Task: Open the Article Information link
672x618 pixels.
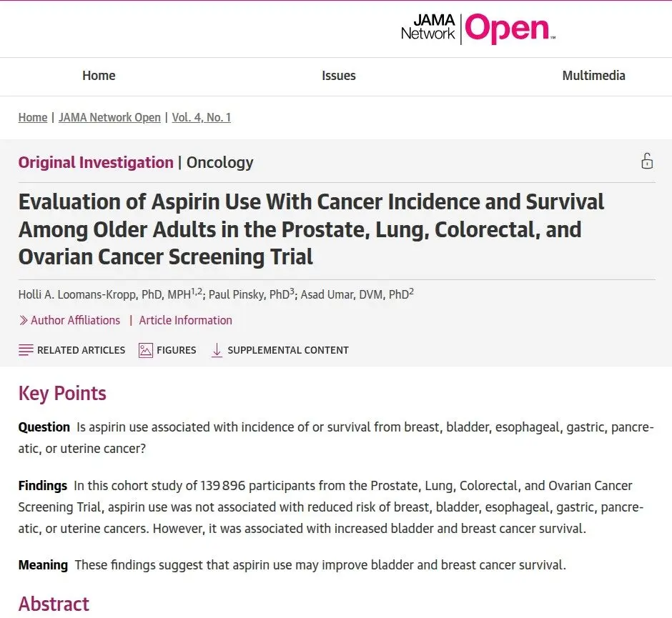Action: coord(186,320)
